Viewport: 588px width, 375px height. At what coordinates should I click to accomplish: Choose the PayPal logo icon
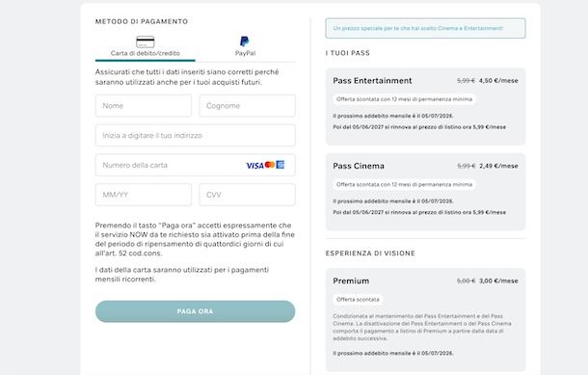(245, 41)
